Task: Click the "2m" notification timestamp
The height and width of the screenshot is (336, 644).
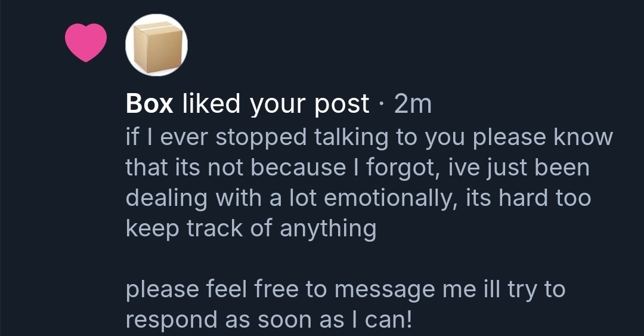Action: point(413,104)
